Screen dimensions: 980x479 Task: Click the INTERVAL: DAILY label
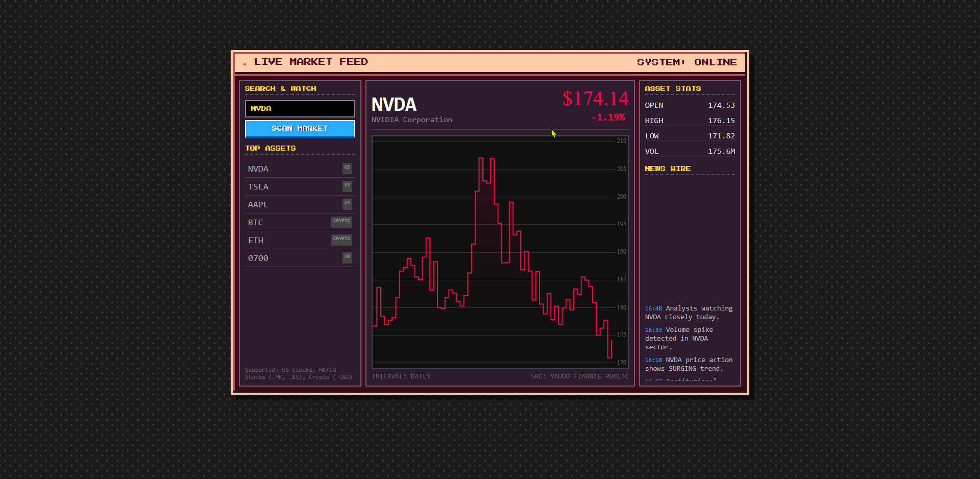(401, 376)
